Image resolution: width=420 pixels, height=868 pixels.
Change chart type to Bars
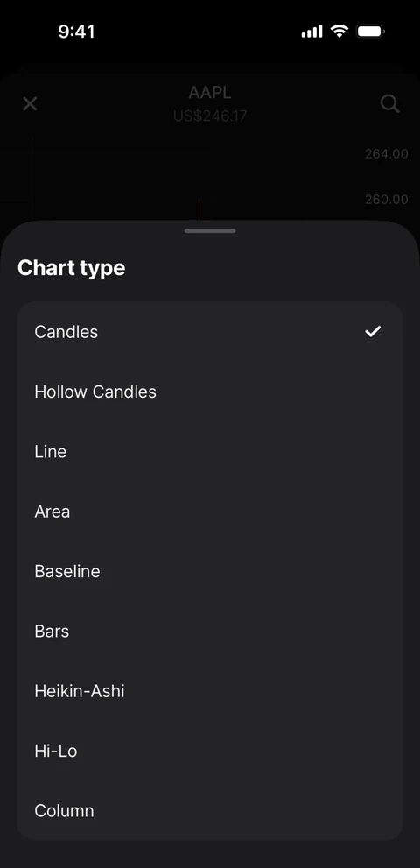(x=210, y=631)
